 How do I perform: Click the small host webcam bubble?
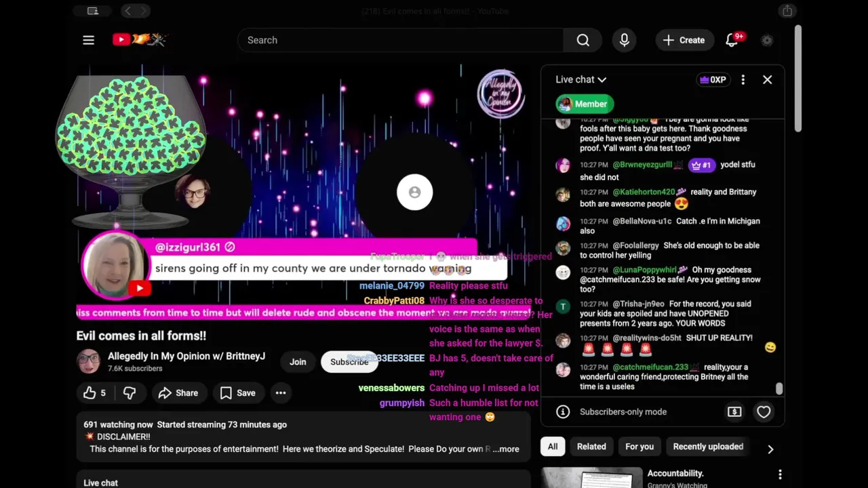[193, 192]
